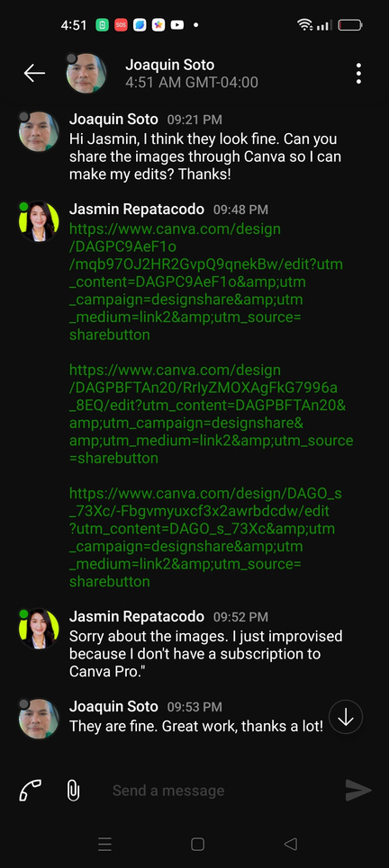Open the YouTube notification icon in status bar

click(x=177, y=25)
